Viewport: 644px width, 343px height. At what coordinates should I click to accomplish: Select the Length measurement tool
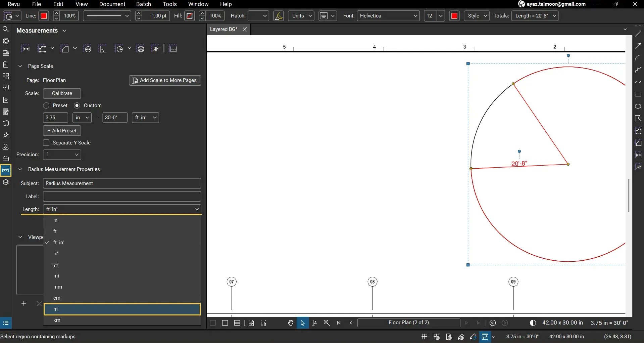tap(26, 48)
